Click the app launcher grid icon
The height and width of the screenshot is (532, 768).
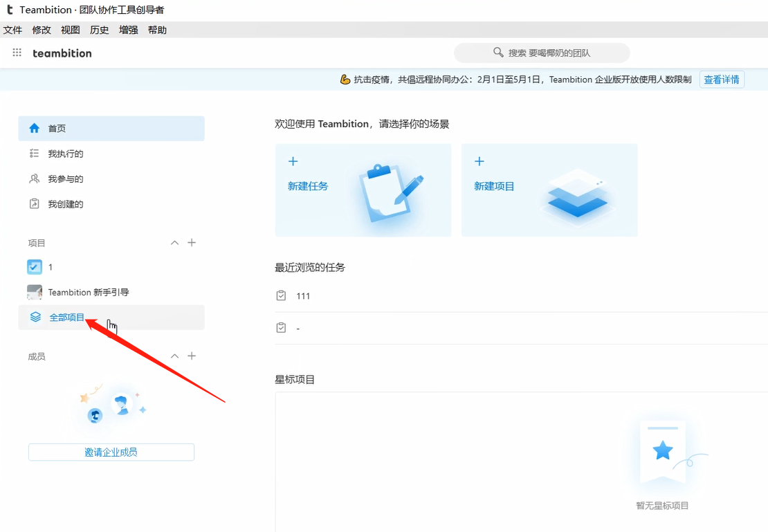point(17,53)
